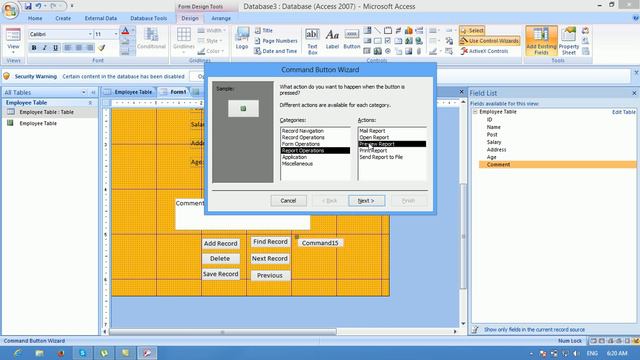Undo using the Quick Access toolbar arrow
The width and height of the screenshot is (640, 360).
[x=38, y=6]
